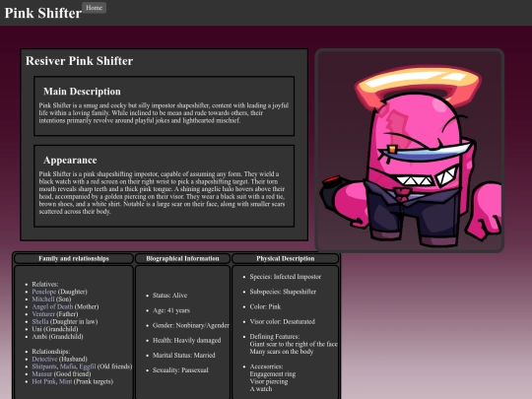Click the Main Description heading
Image resolution: width=532 pixels, height=399 pixels.
coord(82,92)
